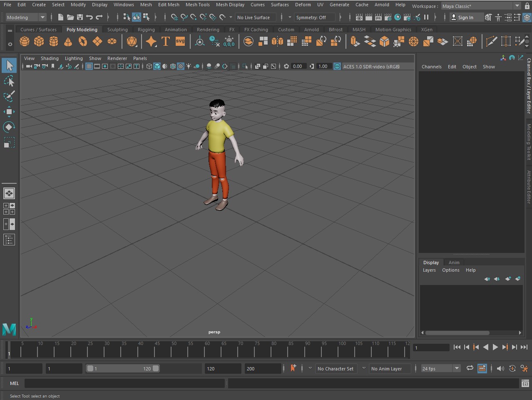Image resolution: width=532 pixels, height=400 pixels.
Task: Toggle ACES color management view transform
Action: point(337,66)
